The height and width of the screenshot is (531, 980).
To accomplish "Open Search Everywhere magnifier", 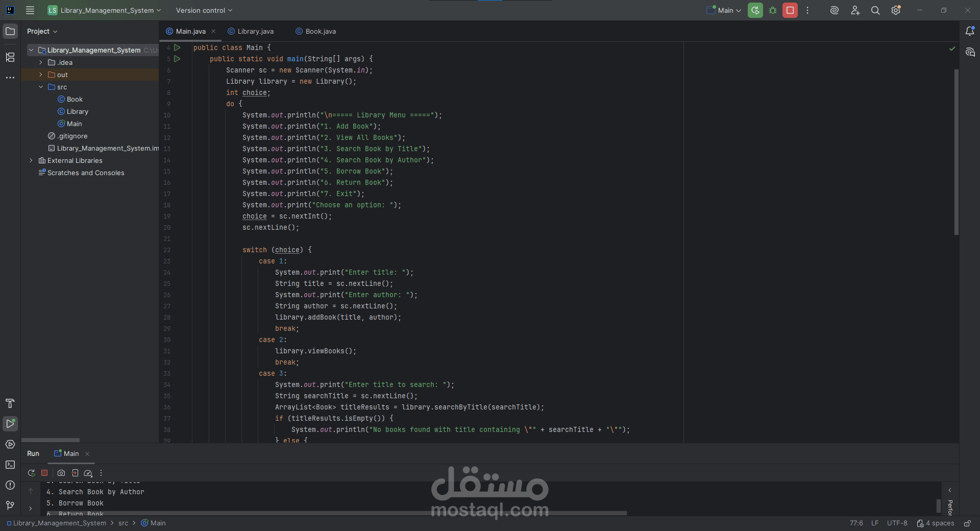I will tap(875, 10).
